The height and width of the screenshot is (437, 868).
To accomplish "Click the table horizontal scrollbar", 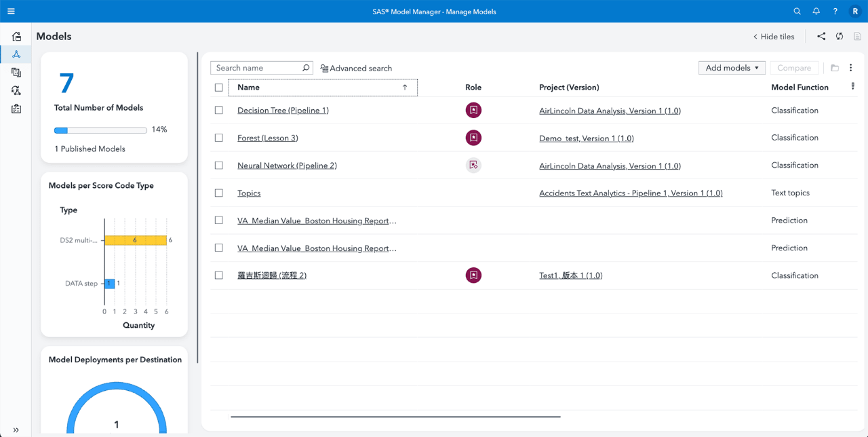I will click(395, 417).
